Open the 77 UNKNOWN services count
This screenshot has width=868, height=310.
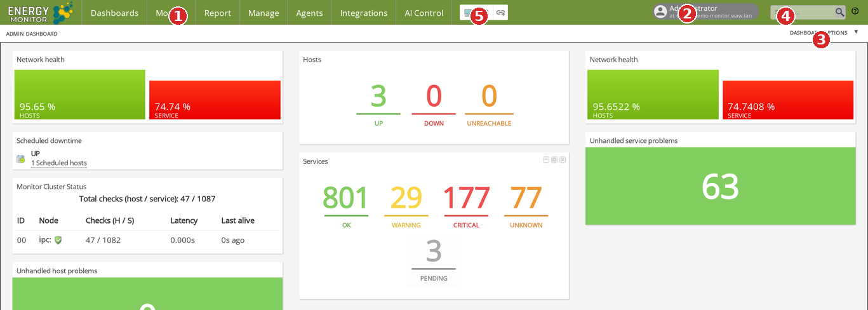(x=526, y=198)
